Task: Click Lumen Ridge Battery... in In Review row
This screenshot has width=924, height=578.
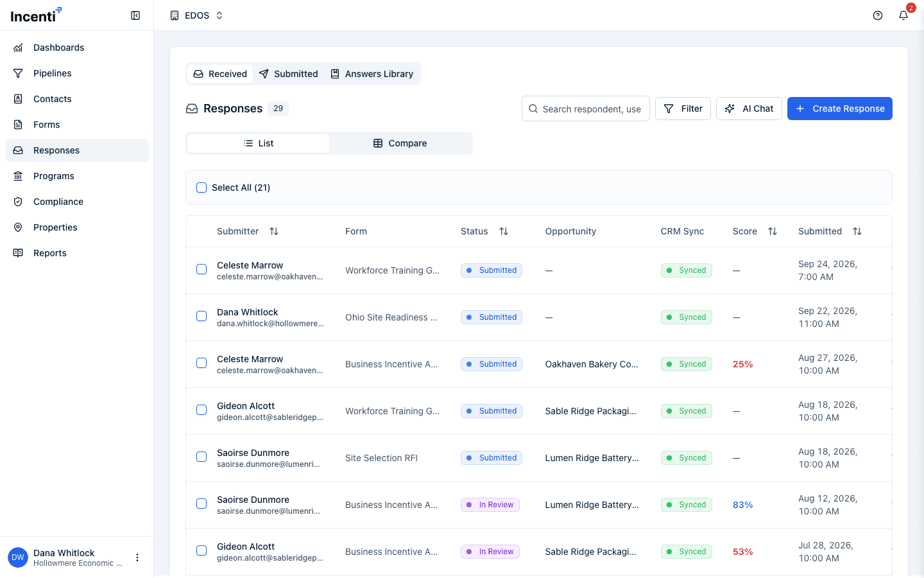Action: pyautogui.click(x=592, y=505)
